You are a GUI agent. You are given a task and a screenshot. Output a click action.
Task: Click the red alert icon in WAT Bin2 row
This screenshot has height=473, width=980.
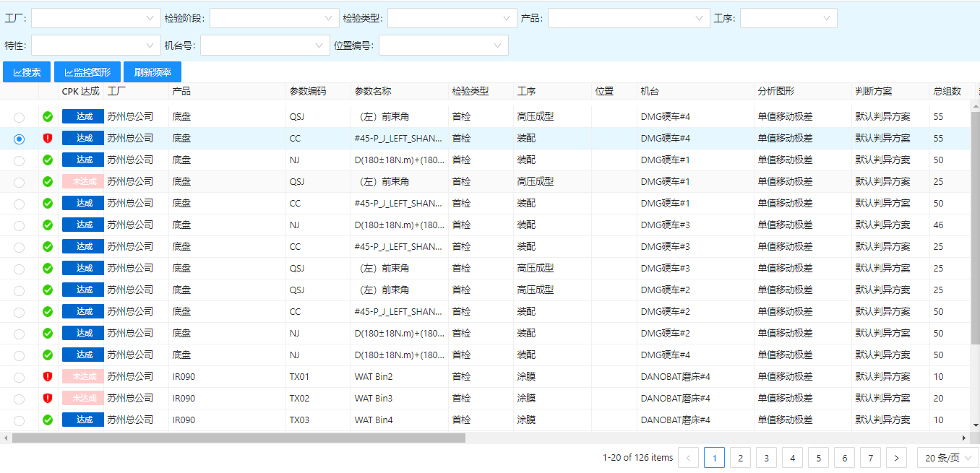[48, 376]
